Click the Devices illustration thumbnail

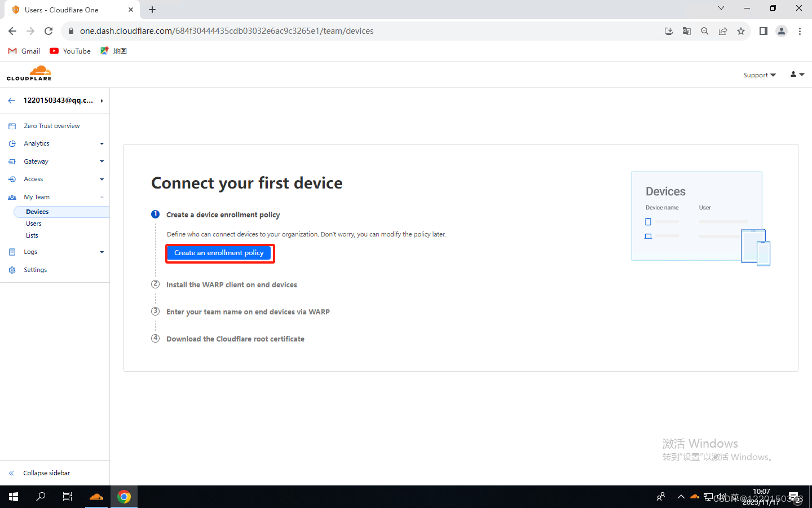coord(701,218)
